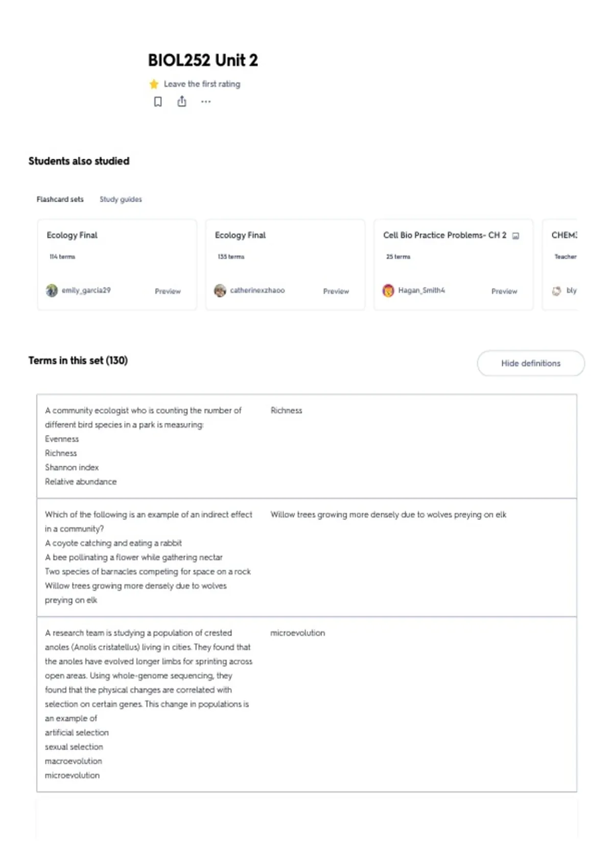Click emily_garcia29's avatar icon
The image size is (613, 868).
click(52, 291)
